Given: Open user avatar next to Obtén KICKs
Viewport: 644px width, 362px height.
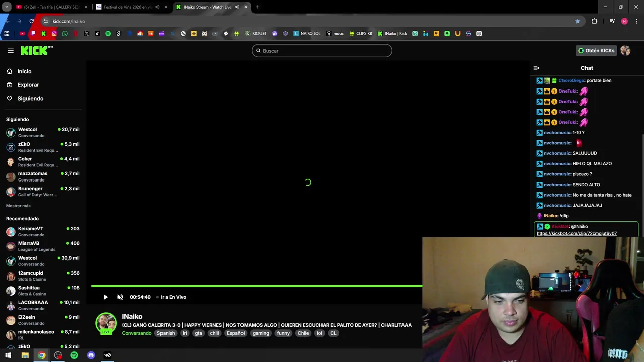Looking at the screenshot, I should point(625,51).
